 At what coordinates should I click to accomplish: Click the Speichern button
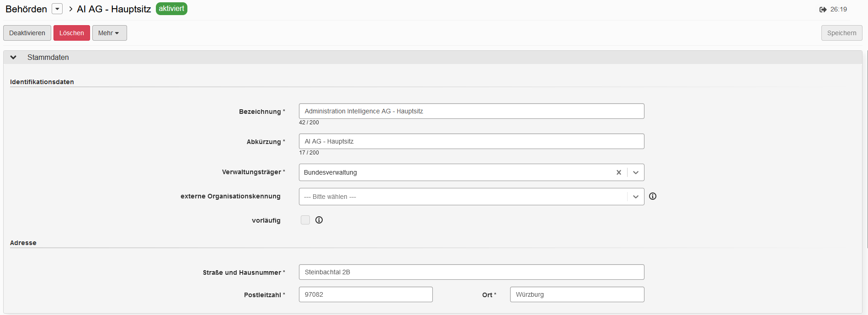(x=841, y=33)
